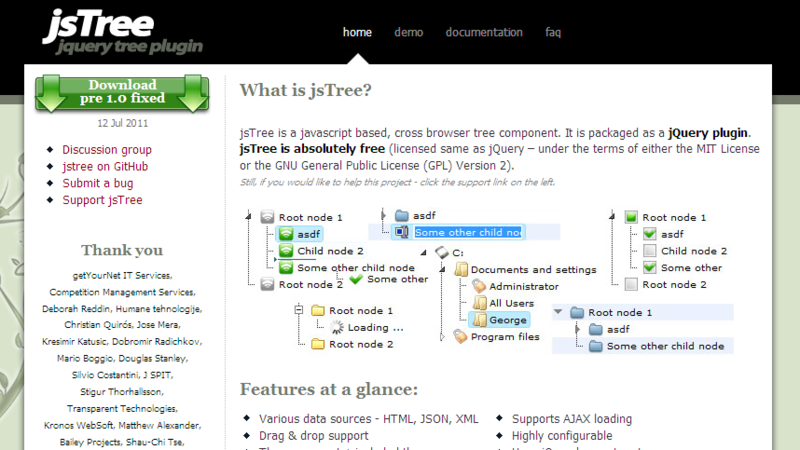Image resolution: width=800 pixels, height=450 pixels.
Task: Click yellow folder icon beside Root node 2
Action: (318, 344)
